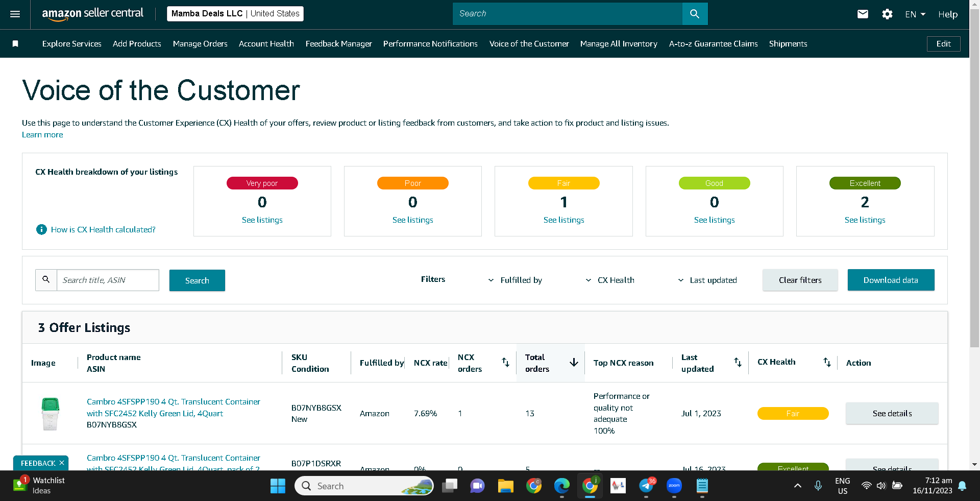
Task: Follow the Learn more link
Action: pos(42,135)
